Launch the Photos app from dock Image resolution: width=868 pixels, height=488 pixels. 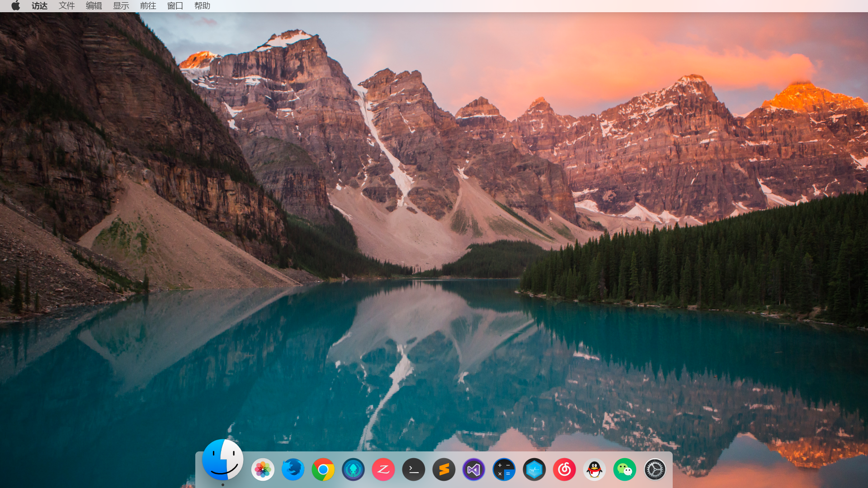coord(263,470)
